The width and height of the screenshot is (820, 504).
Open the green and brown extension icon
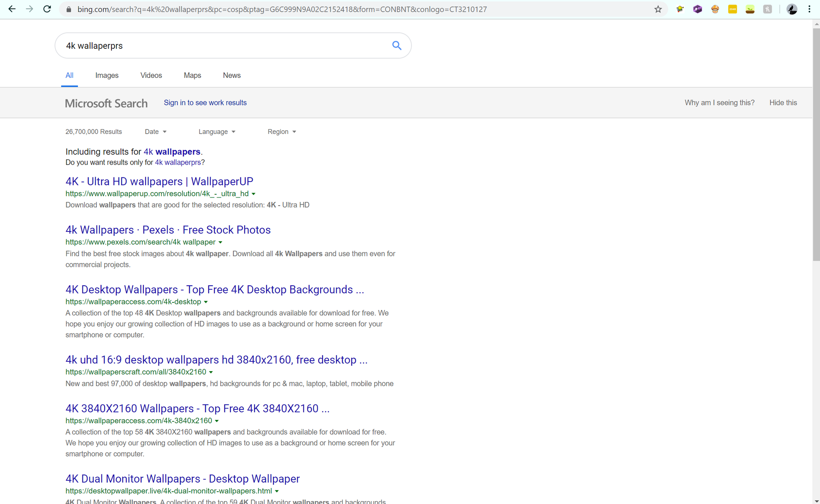[750, 9]
